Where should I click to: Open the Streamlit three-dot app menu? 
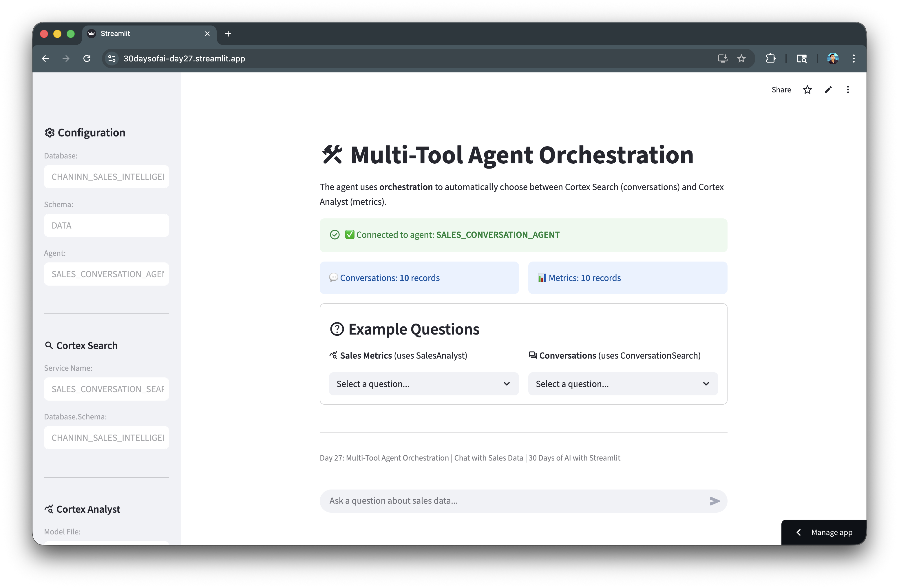[x=848, y=90]
